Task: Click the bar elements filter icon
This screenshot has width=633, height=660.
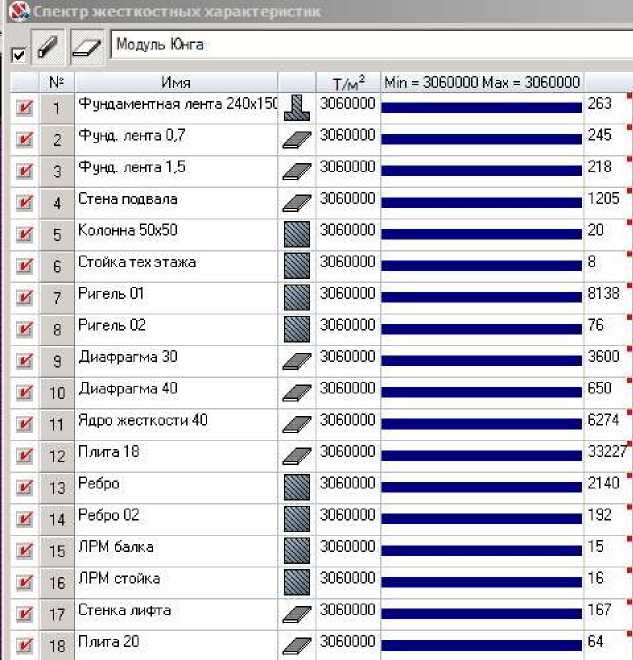Action: (x=48, y=47)
